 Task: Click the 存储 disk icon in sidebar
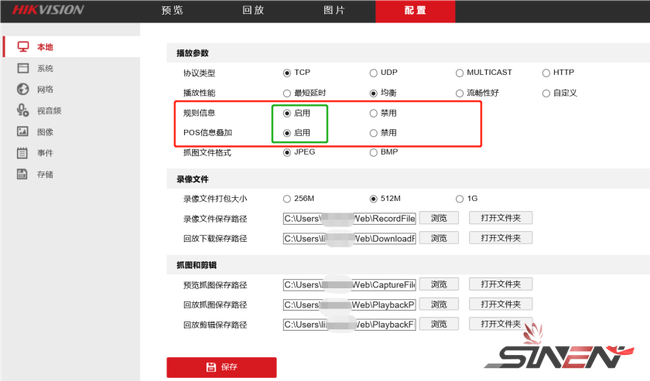(22, 174)
